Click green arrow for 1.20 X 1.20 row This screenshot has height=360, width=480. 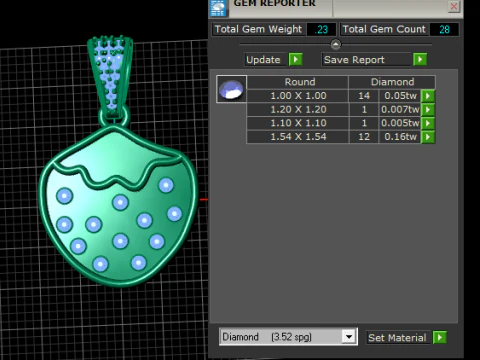[x=428, y=110]
